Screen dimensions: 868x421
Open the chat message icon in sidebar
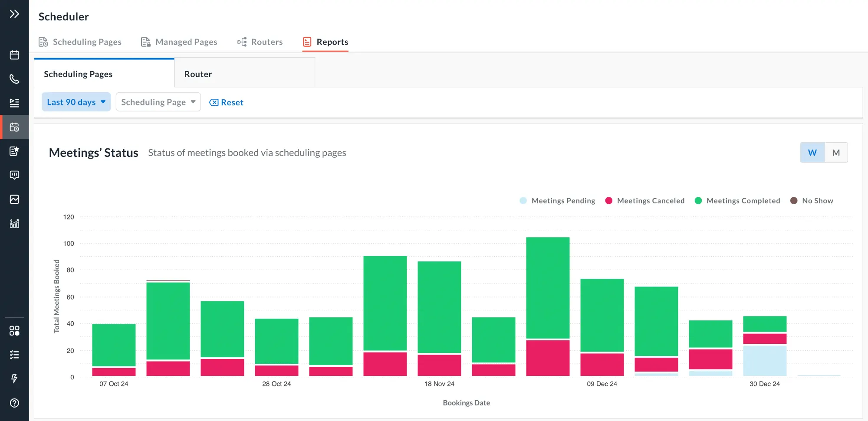tap(14, 175)
